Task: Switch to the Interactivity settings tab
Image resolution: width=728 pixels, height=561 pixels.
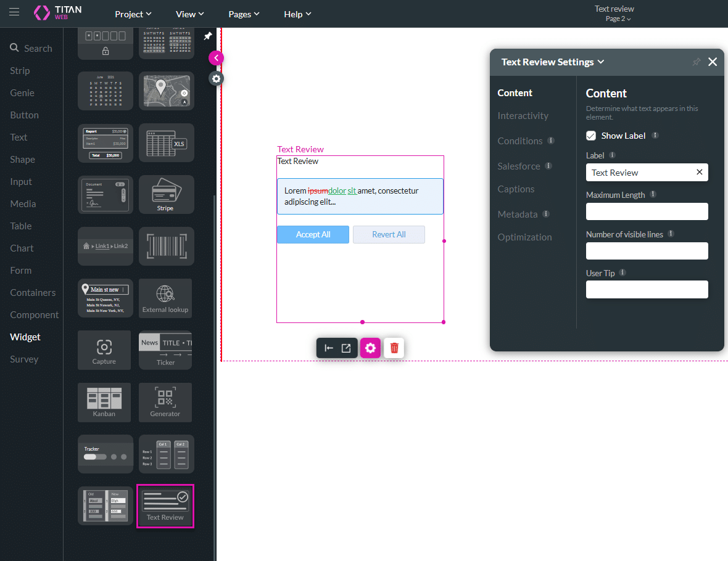Action: click(x=523, y=116)
